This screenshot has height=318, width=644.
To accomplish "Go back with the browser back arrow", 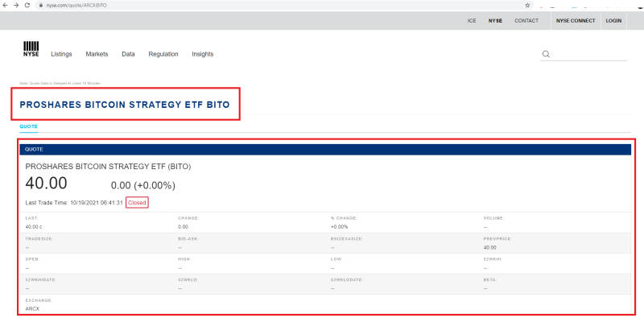I will [6, 6].
